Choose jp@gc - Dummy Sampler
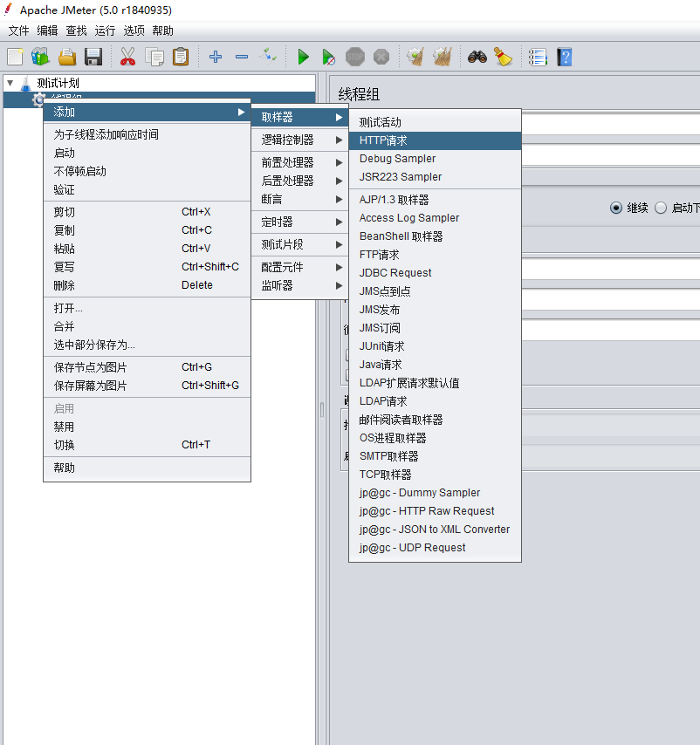 (435, 493)
